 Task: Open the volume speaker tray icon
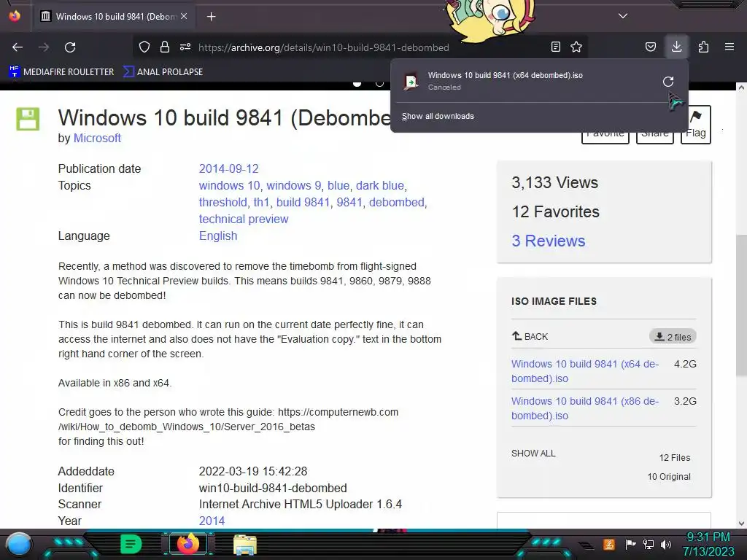point(666,544)
